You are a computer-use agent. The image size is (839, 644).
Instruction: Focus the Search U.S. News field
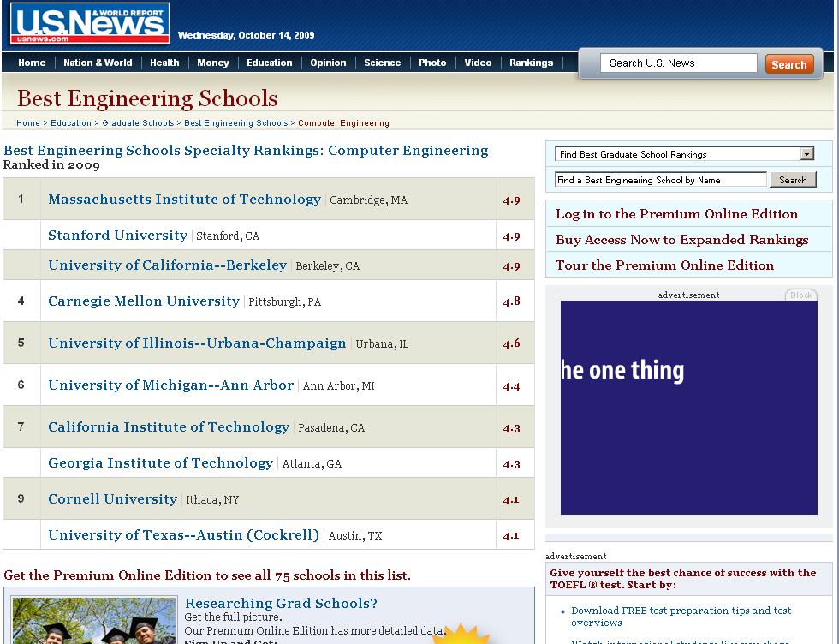[x=678, y=63]
